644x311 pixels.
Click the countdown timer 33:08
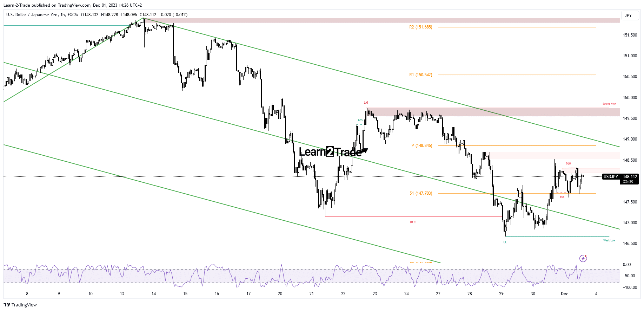[x=628, y=182]
